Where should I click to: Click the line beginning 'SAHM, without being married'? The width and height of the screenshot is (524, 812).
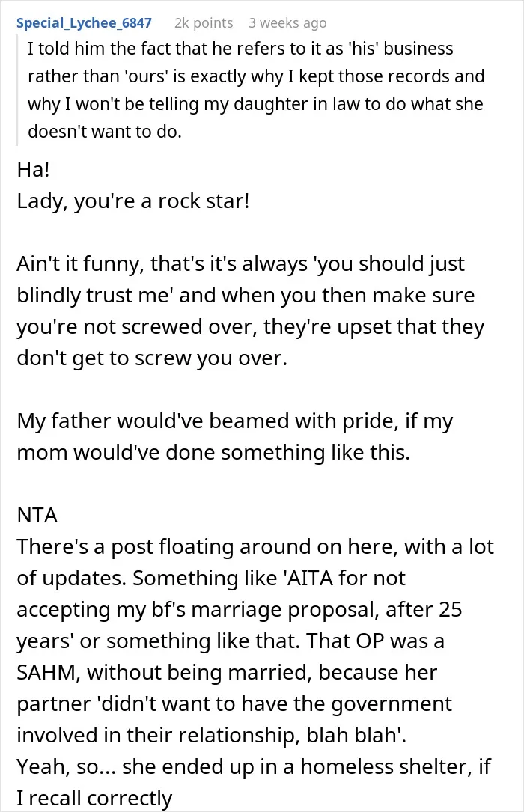(x=227, y=673)
